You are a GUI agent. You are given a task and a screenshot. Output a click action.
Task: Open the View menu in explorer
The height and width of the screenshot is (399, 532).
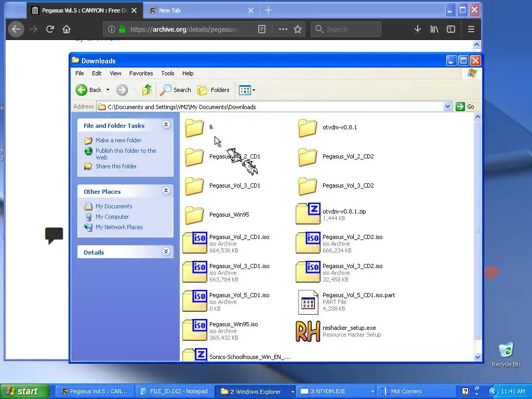point(115,73)
